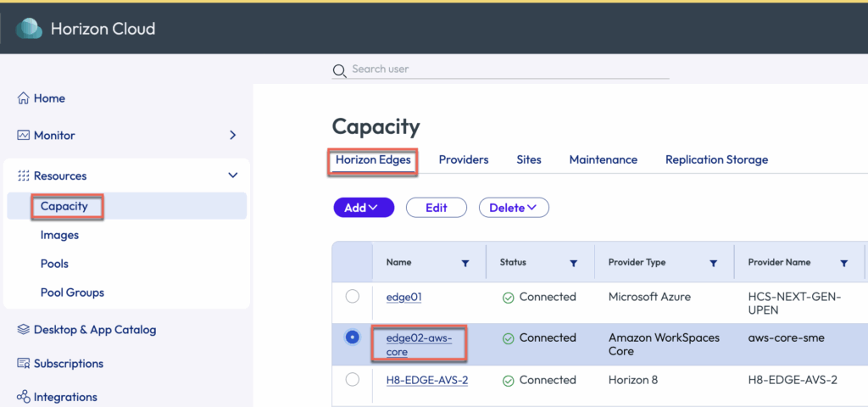Select the edge02-aws-core radio button
Screen dimensions: 868x407
pos(353,337)
